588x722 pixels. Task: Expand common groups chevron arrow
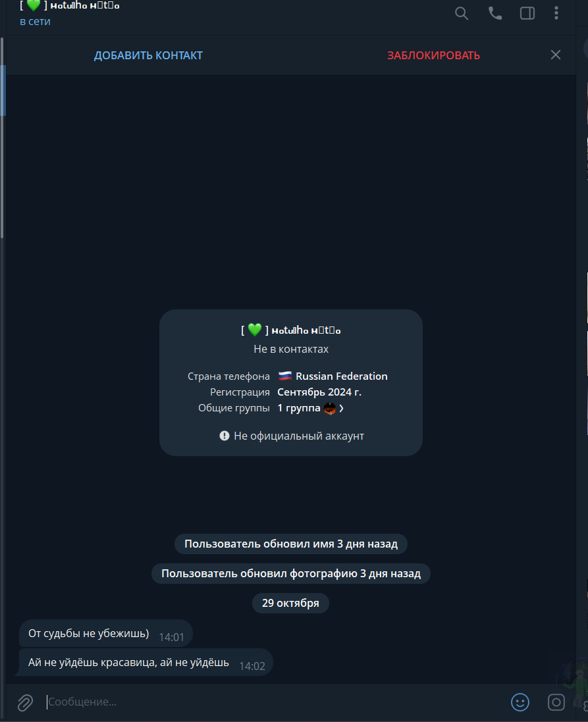coord(342,409)
